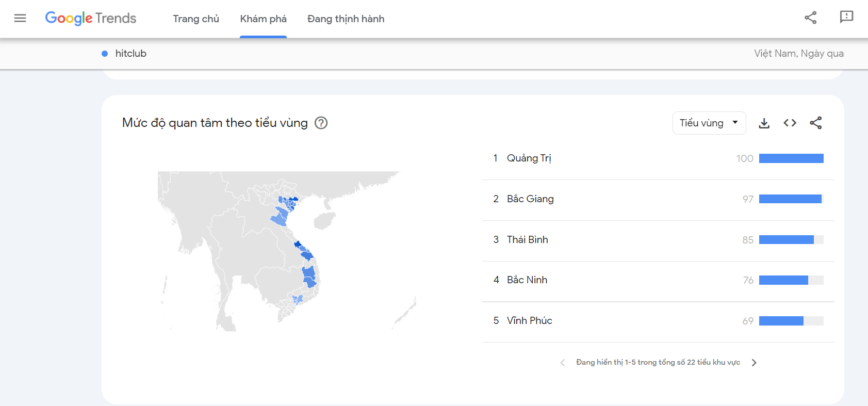
Task: Click the blue dot beside hitclub
Action: (105, 54)
